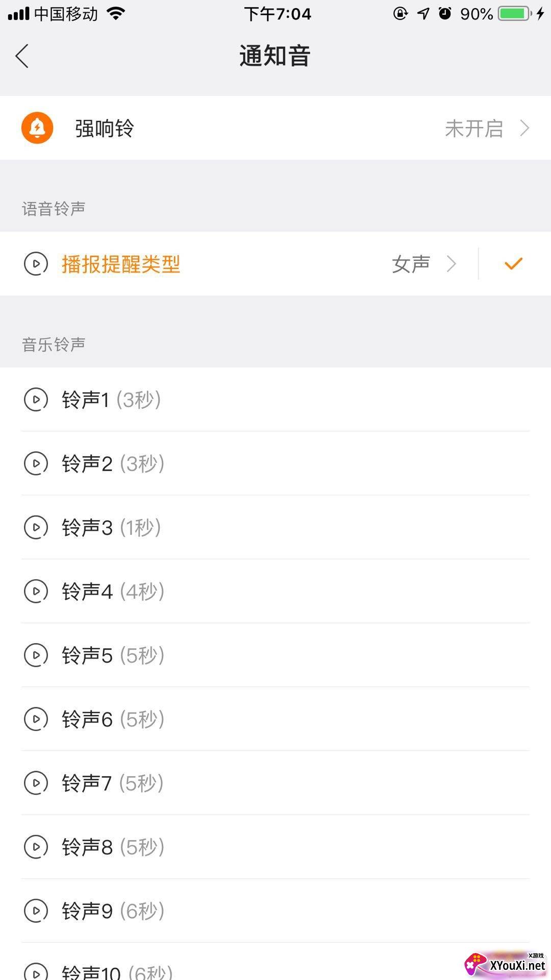Expand 强响铃 settings via 未开启 chevron
The image size is (551, 980).
(524, 128)
